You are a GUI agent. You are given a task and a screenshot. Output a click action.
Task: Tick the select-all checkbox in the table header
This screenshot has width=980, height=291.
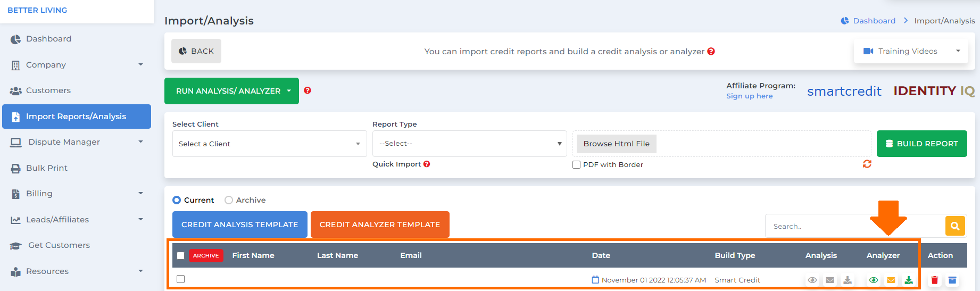click(181, 255)
